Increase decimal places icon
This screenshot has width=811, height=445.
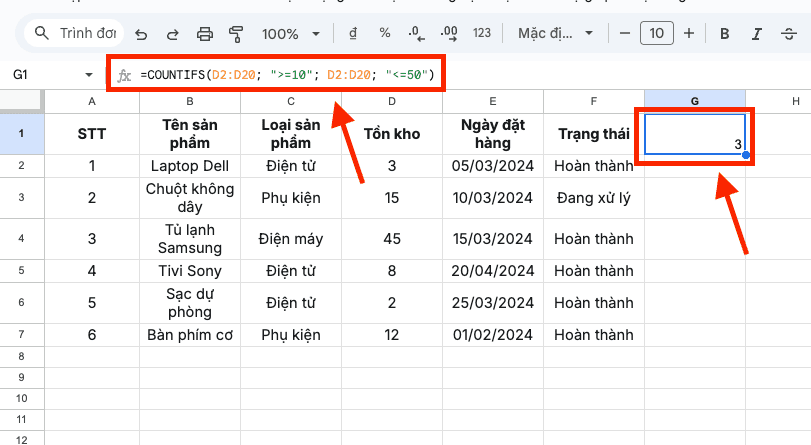[x=448, y=34]
